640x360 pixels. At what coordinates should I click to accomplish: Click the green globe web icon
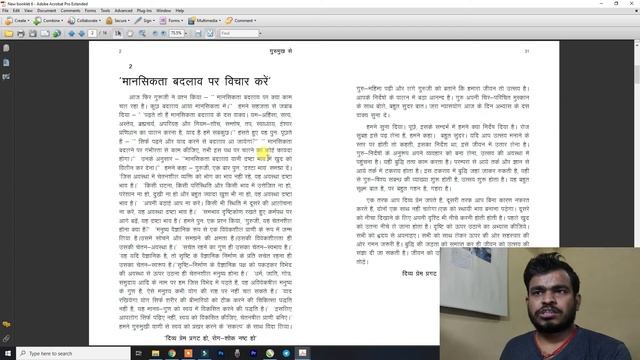click(57, 33)
